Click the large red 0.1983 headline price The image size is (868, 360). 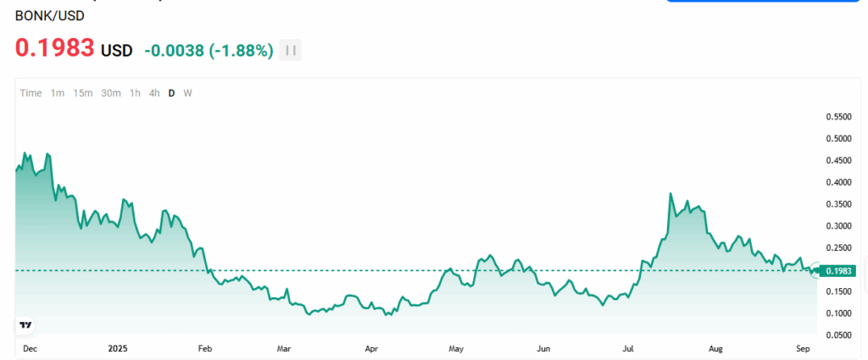pos(54,48)
